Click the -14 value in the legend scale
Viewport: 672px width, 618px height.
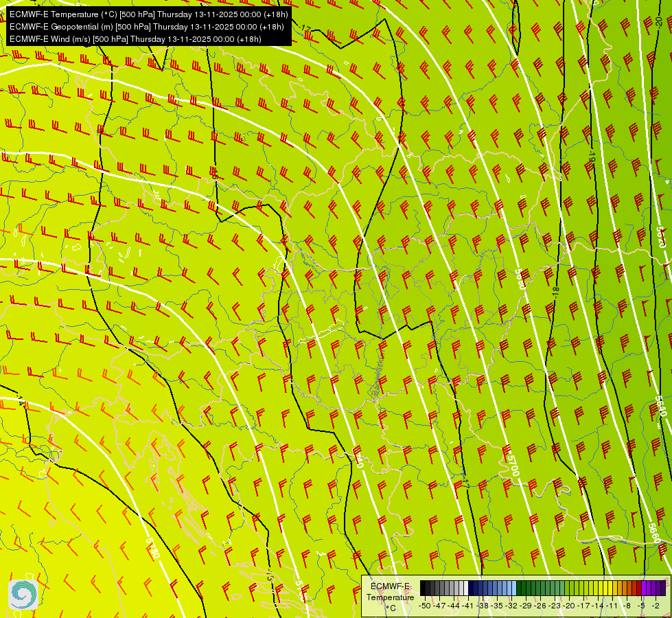click(x=598, y=606)
